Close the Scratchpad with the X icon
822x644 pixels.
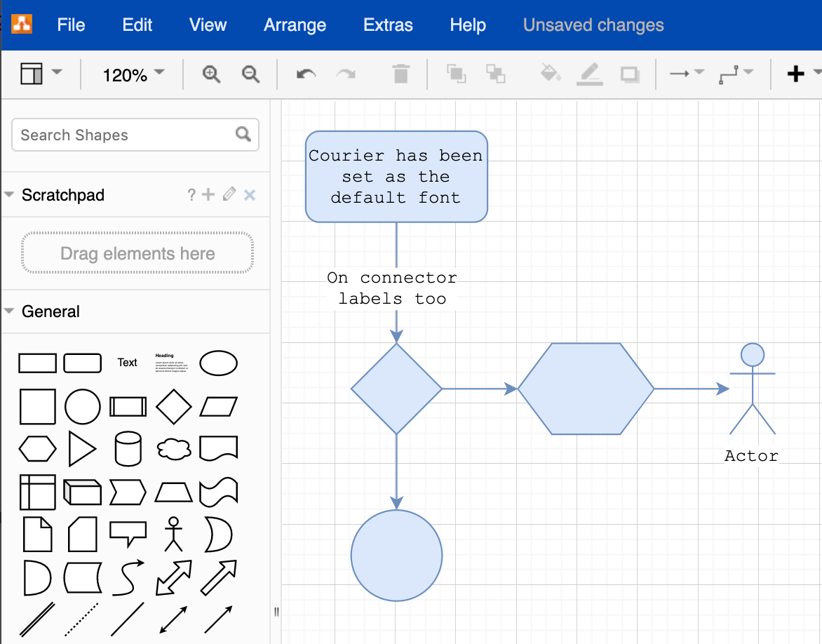click(x=249, y=195)
